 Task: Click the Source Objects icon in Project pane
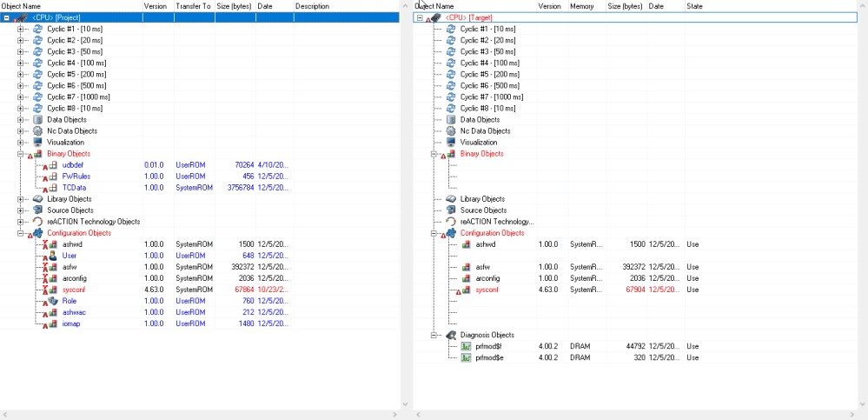pos(37,210)
